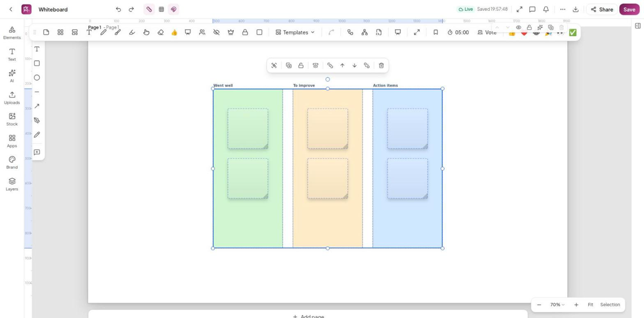
Task: Click the app logo in header
Action: pos(26,9)
